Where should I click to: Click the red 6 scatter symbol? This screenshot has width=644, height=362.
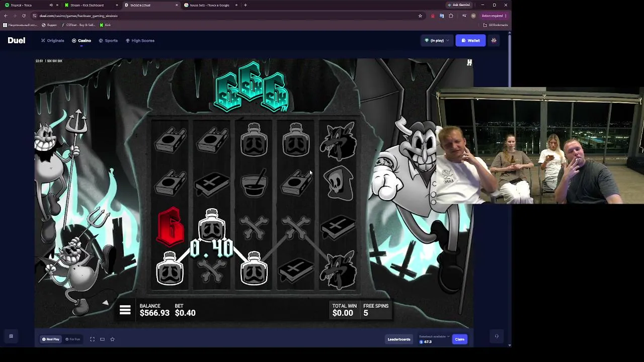click(171, 227)
